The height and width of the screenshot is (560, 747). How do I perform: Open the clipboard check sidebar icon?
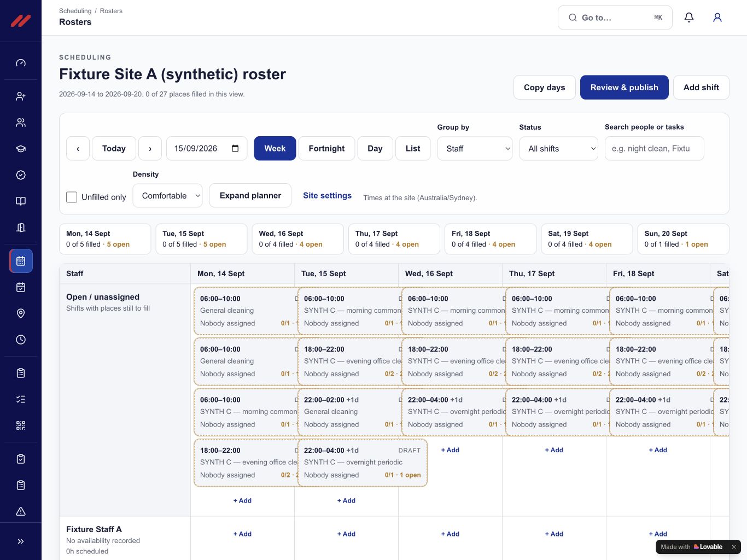point(21,459)
